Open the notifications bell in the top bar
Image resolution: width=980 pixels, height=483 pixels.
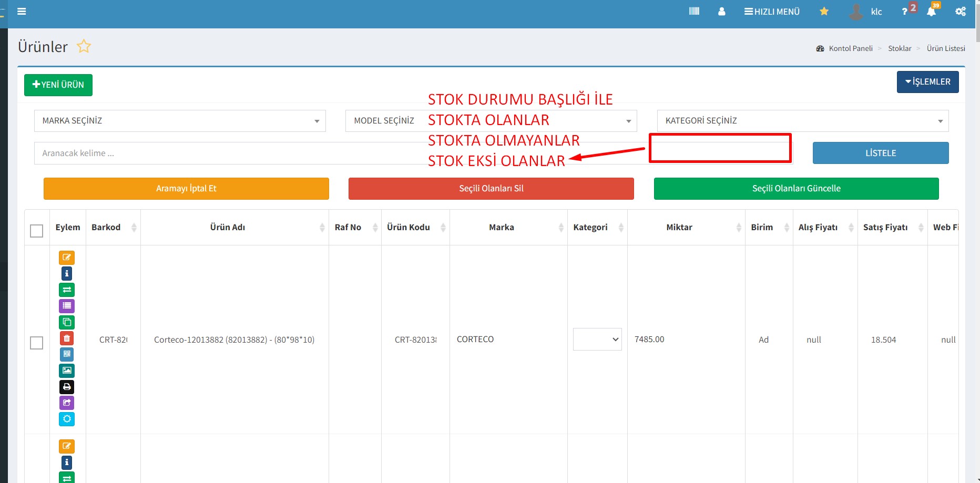[x=931, y=12]
